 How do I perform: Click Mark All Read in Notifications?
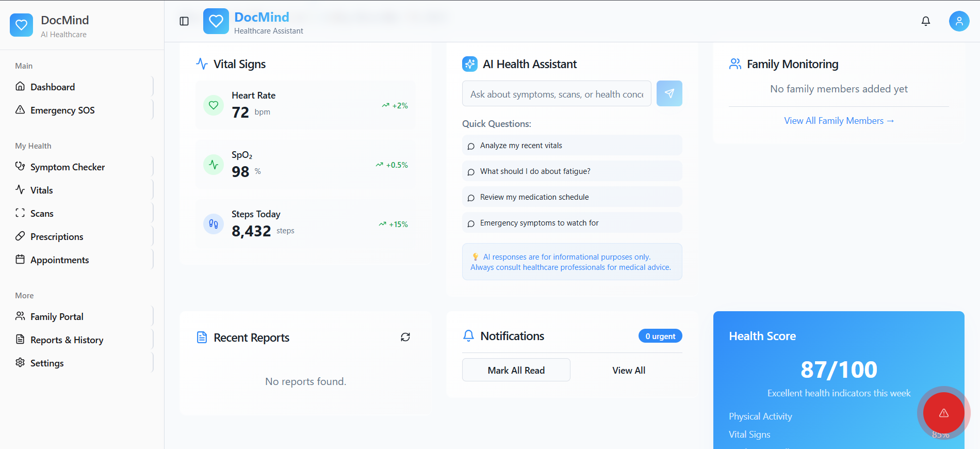click(516, 370)
